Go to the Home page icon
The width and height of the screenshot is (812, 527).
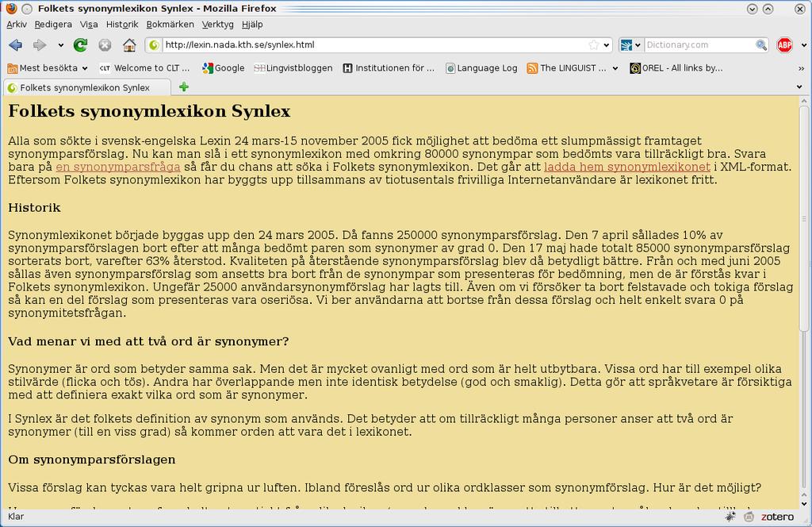point(129,45)
